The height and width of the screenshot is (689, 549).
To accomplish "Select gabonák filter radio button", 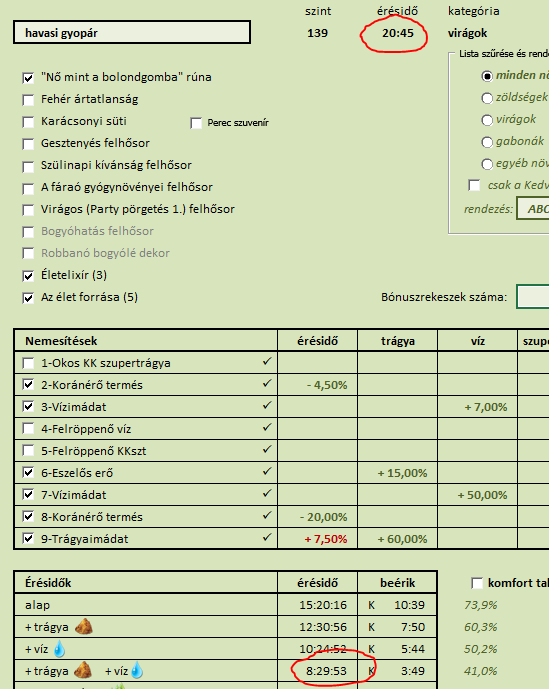I will 487,142.
